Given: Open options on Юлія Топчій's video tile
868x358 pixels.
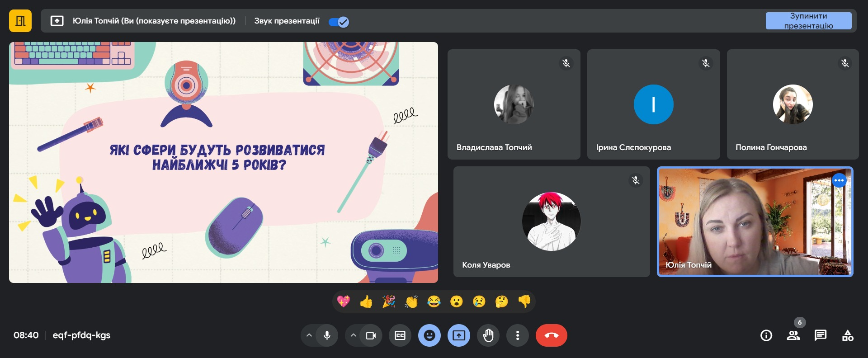Looking at the screenshot, I should 839,180.
